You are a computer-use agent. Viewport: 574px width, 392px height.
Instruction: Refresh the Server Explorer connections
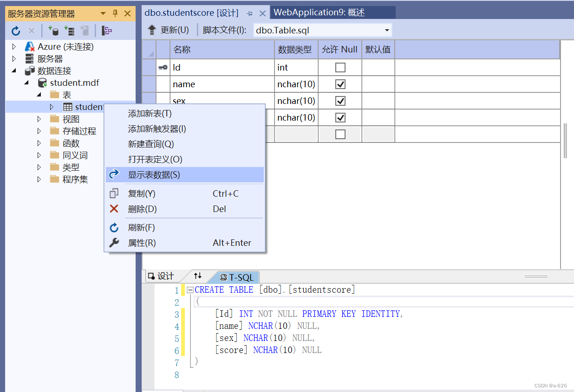[x=15, y=30]
